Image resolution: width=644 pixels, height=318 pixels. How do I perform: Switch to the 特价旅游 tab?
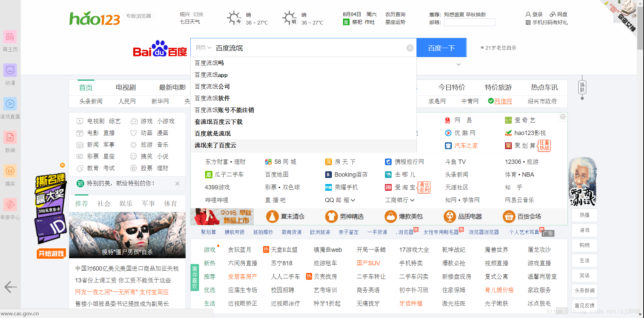coord(498,88)
